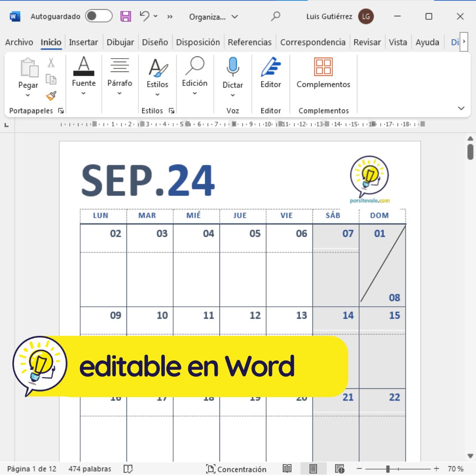The width and height of the screenshot is (476, 476).
Task: Open the Dictar options dropdown arrow
Action: point(233,95)
